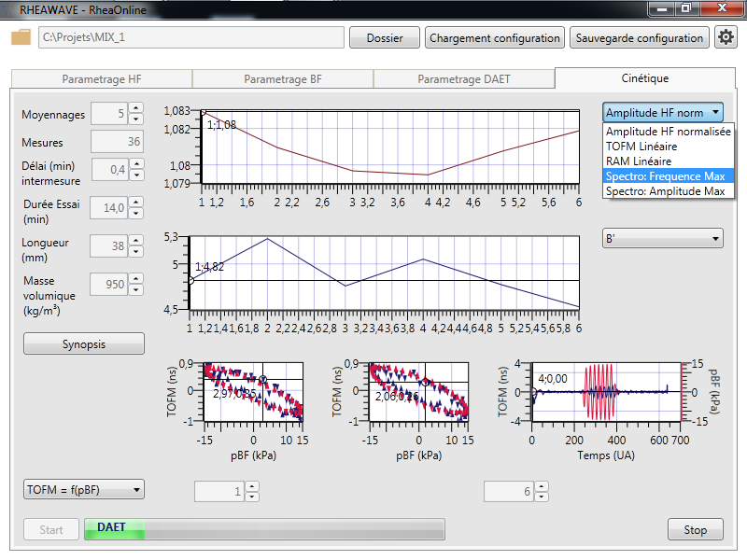
Task: Click the Dossier button
Action: 385,37
